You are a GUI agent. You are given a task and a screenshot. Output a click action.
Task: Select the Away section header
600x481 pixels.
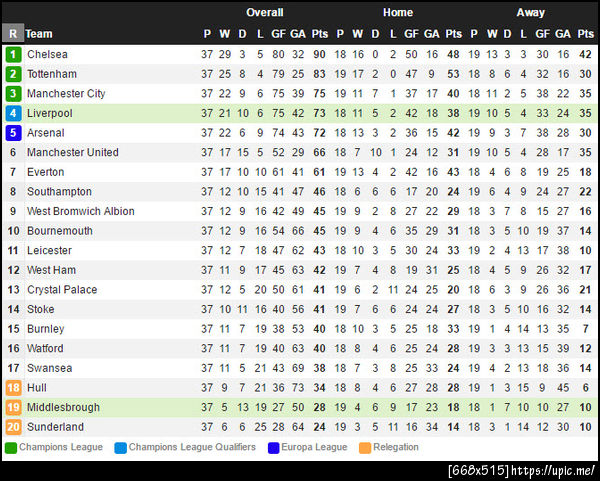[x=530, y=13]
